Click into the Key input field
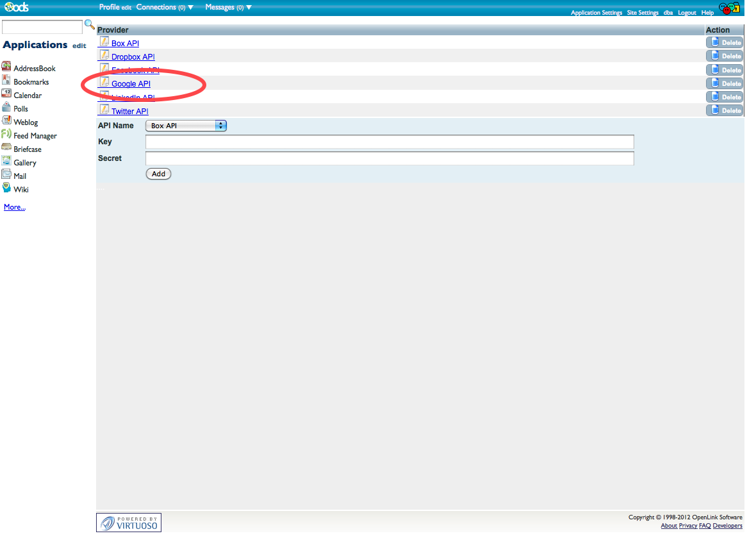 tap(390, 142)
